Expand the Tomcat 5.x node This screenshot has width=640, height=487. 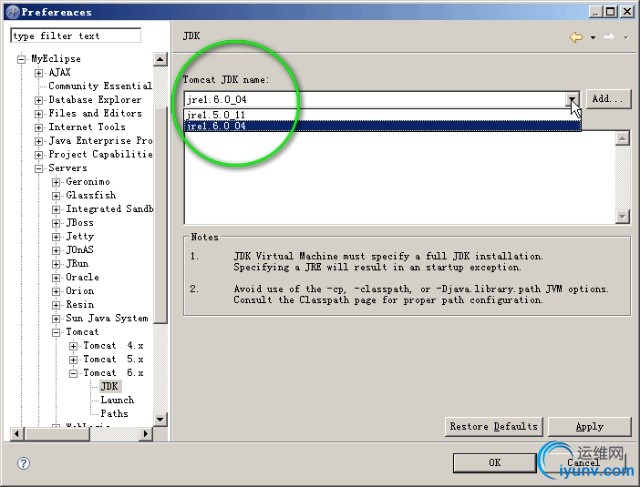coord(73,360)
